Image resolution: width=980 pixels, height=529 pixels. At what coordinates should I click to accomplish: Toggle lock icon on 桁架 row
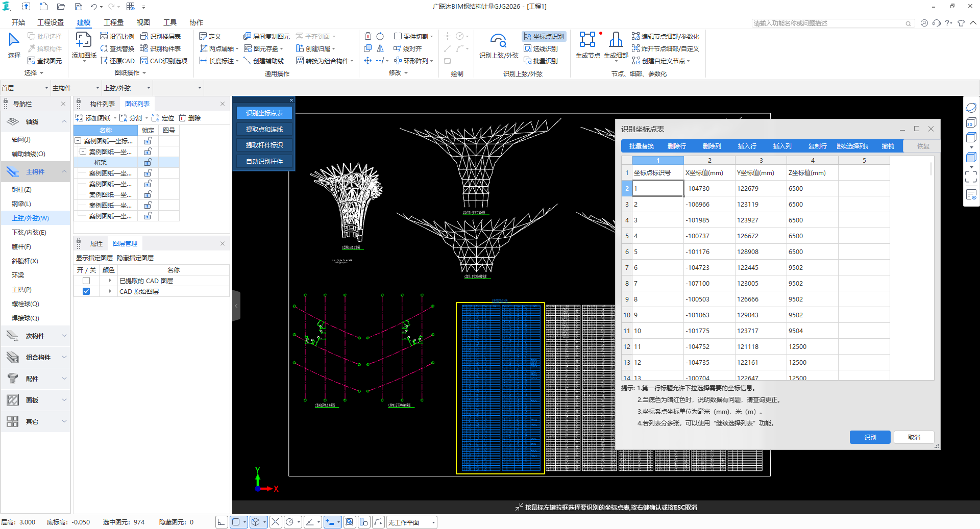[x=148, y=162]
